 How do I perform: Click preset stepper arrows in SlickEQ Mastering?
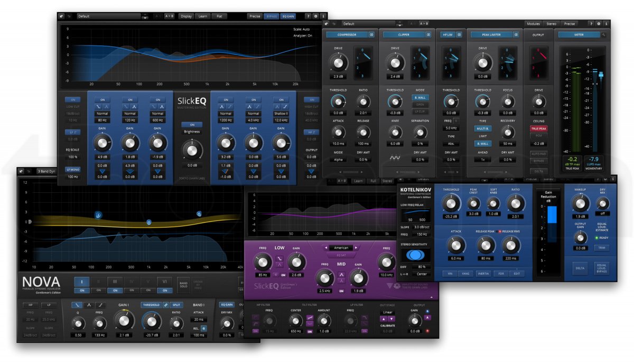145,16
